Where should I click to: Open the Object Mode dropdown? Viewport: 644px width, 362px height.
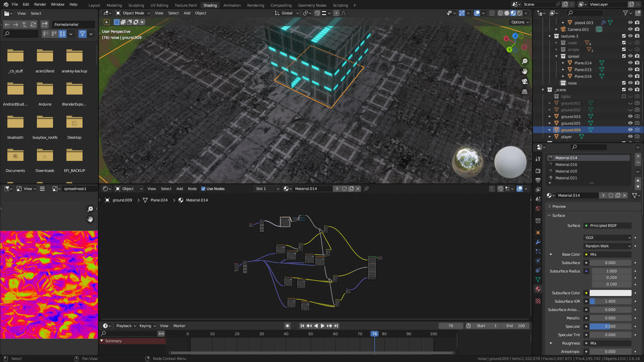[133, 13]
